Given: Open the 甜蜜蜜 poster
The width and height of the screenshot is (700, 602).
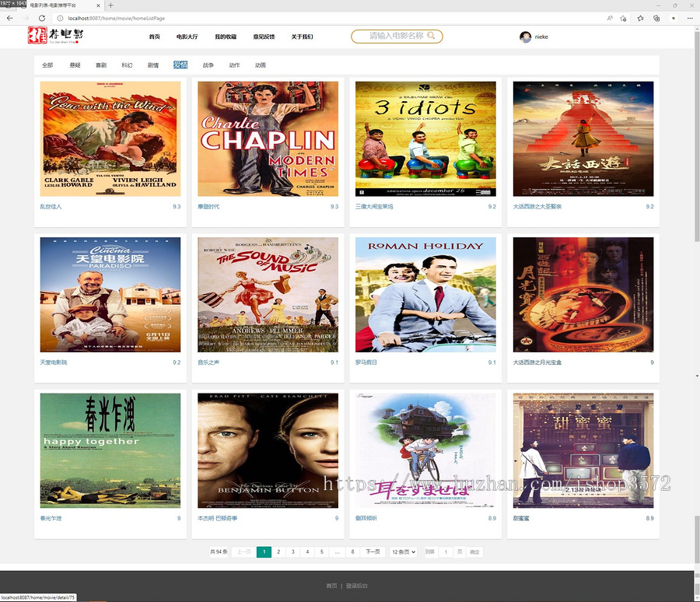Looking at the screenshot, I should click(x=583, y=450).
